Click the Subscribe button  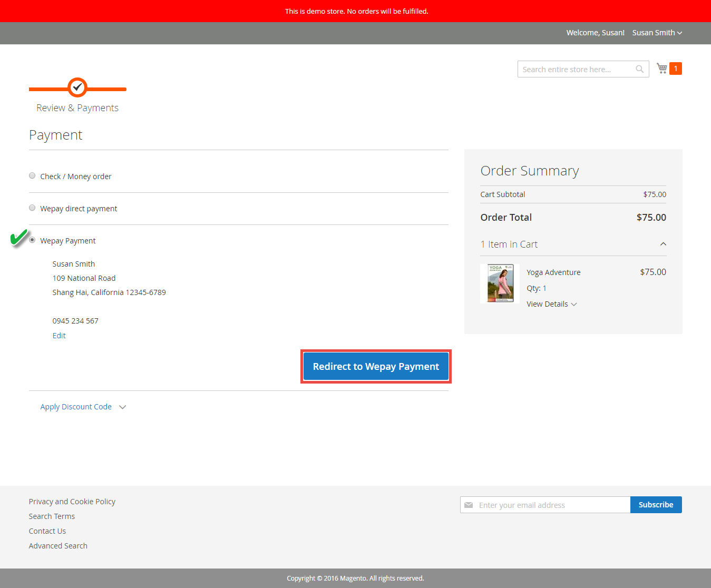(x=656, y=505)
